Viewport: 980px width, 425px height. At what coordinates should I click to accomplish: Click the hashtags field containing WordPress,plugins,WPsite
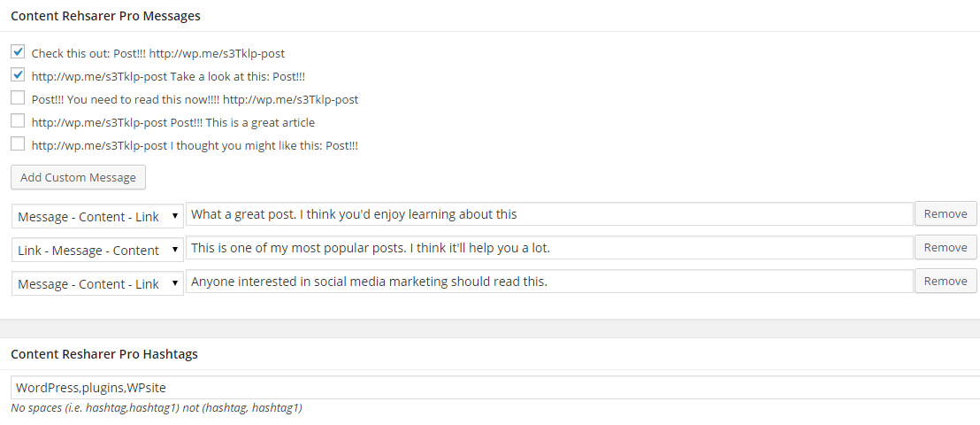click(x=495, y=388)
